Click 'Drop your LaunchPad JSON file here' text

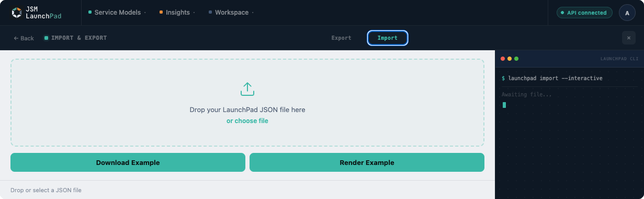click(x=247, y=110)
